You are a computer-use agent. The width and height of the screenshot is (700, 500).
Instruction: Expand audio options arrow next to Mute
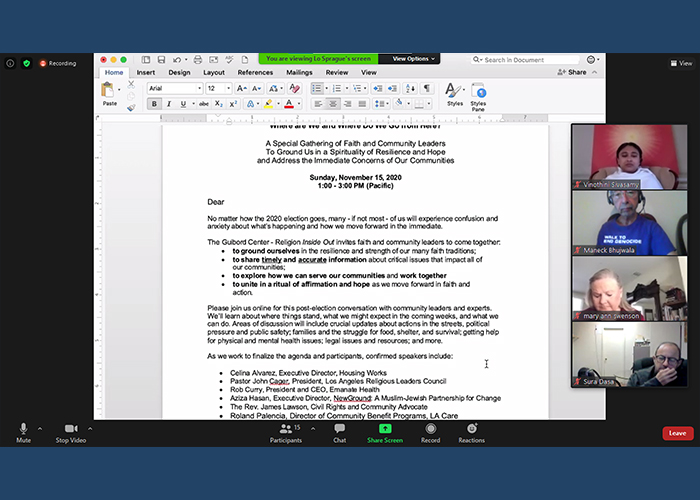(x=40, y=429)
